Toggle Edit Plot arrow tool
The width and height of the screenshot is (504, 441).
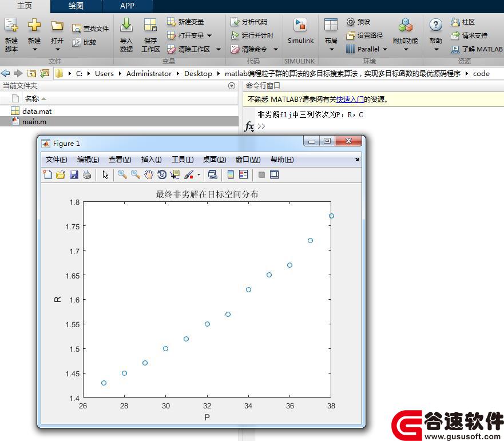pyautogui.click(x=105, y=174)
